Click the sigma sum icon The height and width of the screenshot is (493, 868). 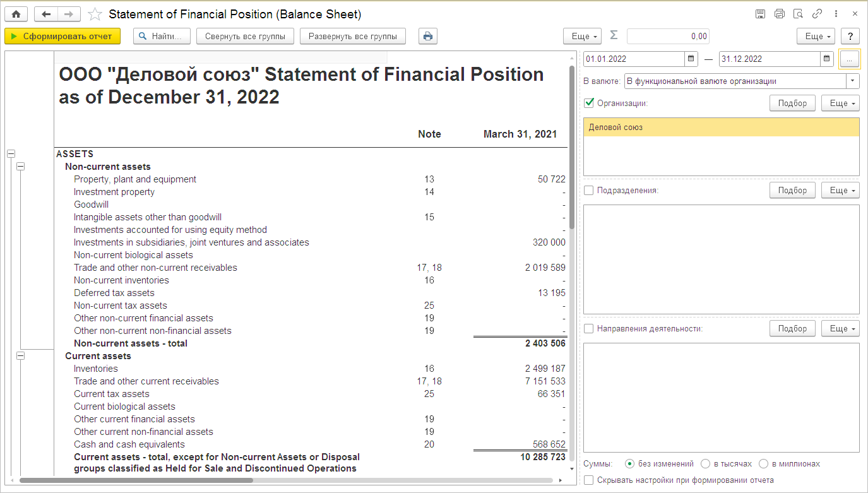[x=614, y=36]
